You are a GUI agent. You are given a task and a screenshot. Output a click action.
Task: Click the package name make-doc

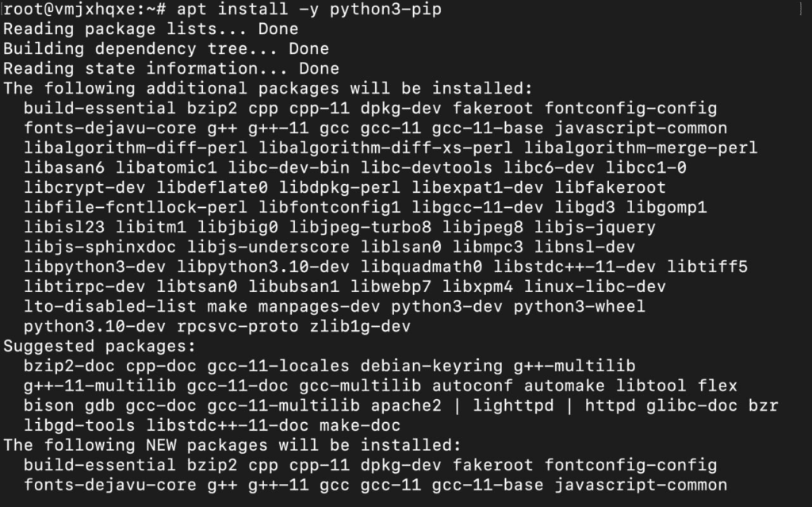[360, 425]
